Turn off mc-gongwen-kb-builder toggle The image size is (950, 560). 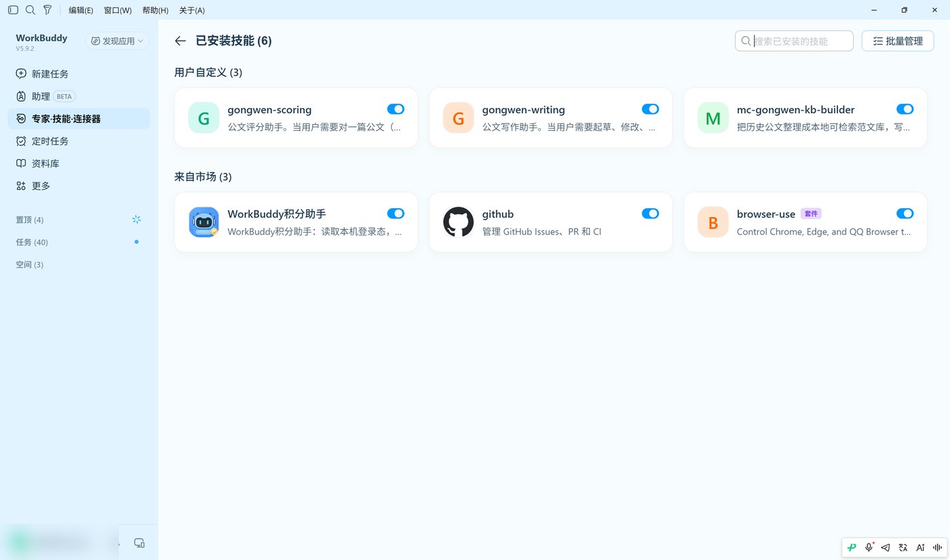point(905,109)
